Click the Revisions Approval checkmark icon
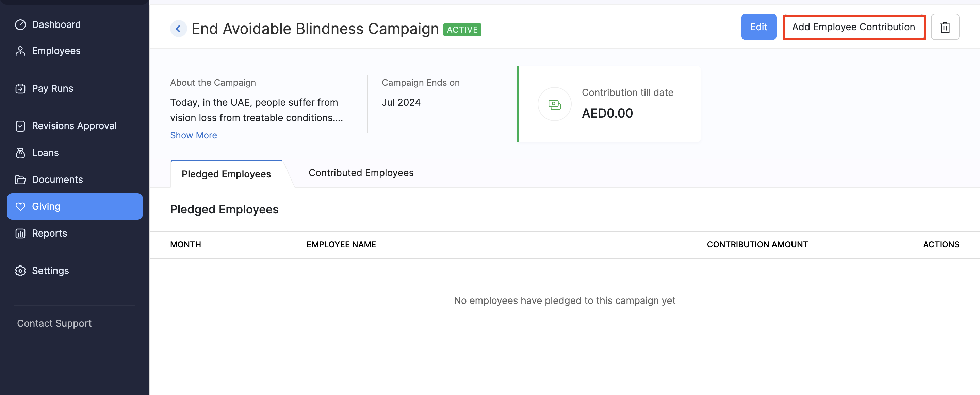 (20, 126)
